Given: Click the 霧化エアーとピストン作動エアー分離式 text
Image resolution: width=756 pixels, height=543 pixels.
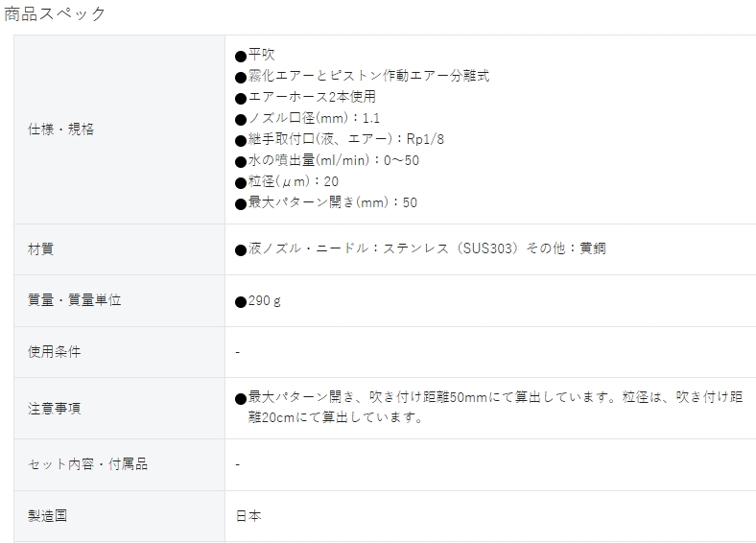Looking at the screenshot, I should [x=362, y=76].
